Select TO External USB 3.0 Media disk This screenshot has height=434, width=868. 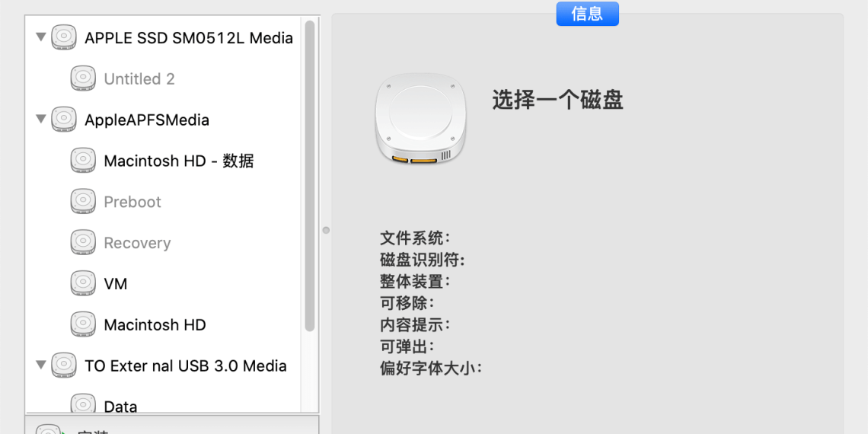point(186,366)
